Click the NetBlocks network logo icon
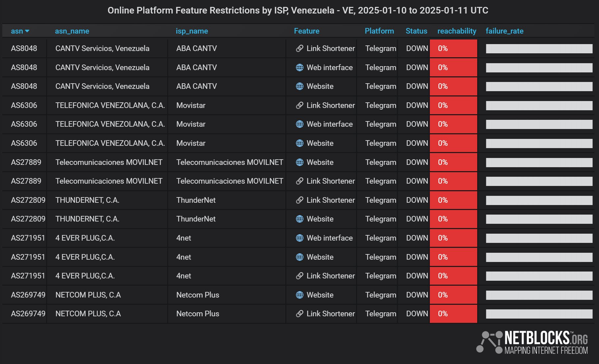 pos(489,342)
